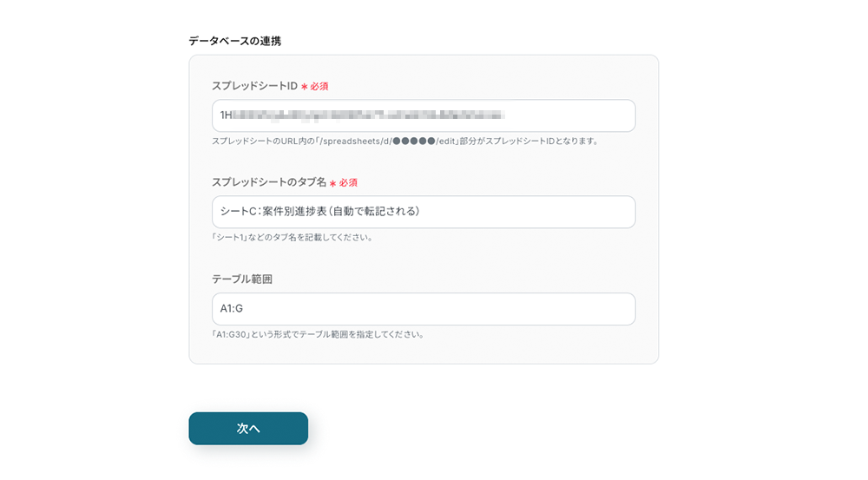
Task: Click the テーブル範囲 field label
Action: 242,279
